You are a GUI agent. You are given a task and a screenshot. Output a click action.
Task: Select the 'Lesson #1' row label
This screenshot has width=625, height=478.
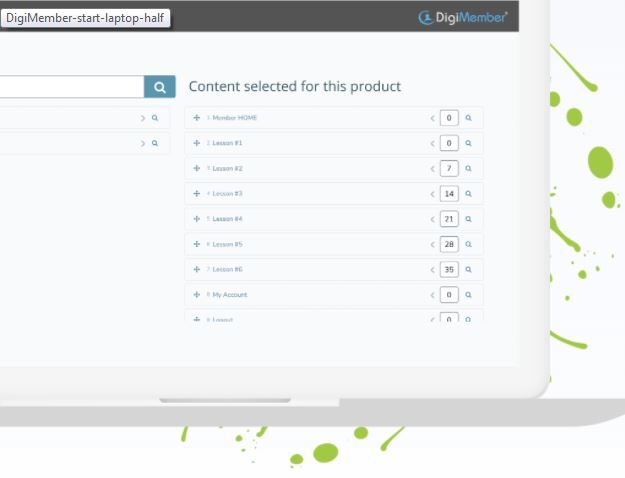click(x=227, y=143)
